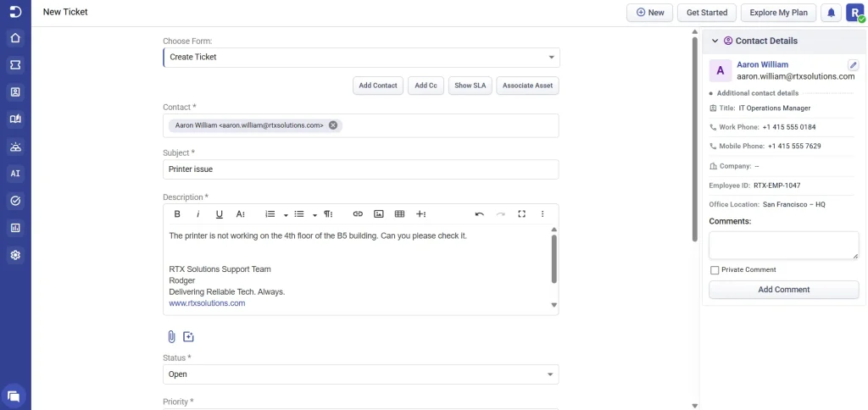
Task: Edit Aaron William's contact details pencil
Action: coord(853,64)
